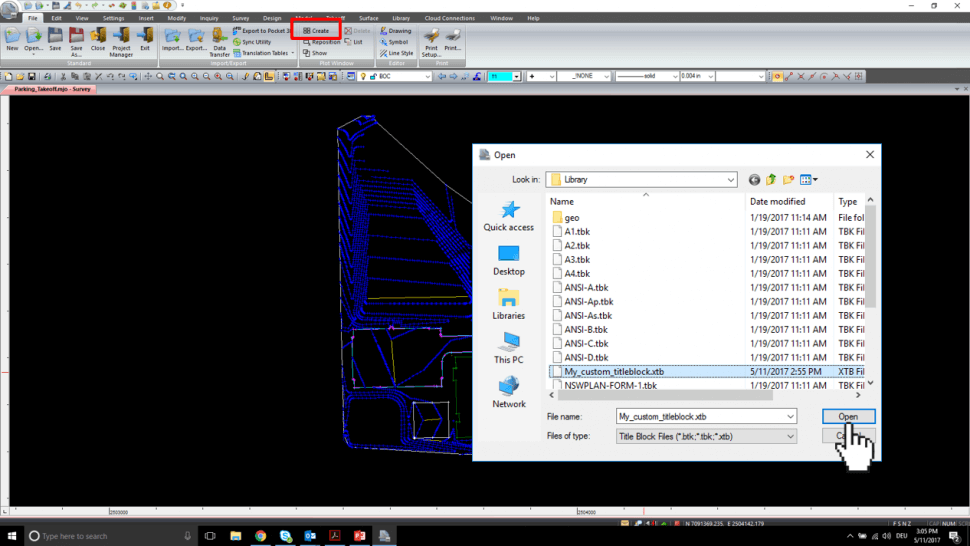Toggle the last snap grid icon
970x546 pixels.
(859, 77)
